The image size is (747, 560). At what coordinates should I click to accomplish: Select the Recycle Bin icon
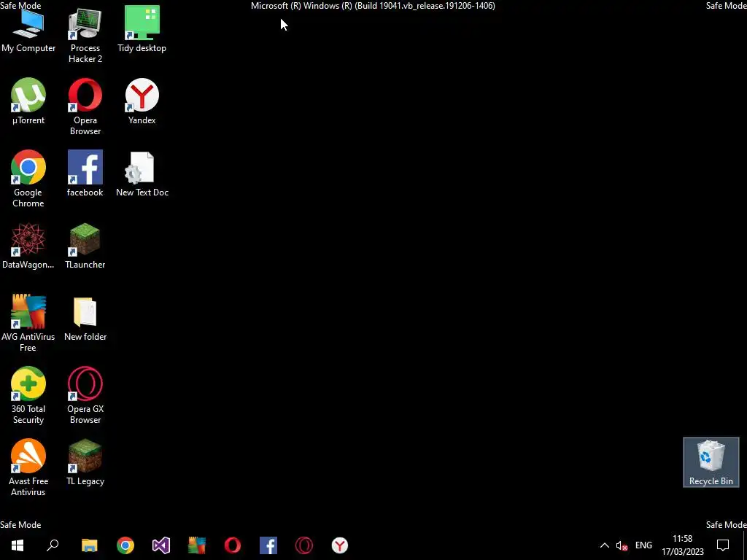click(x=711, y=462)
